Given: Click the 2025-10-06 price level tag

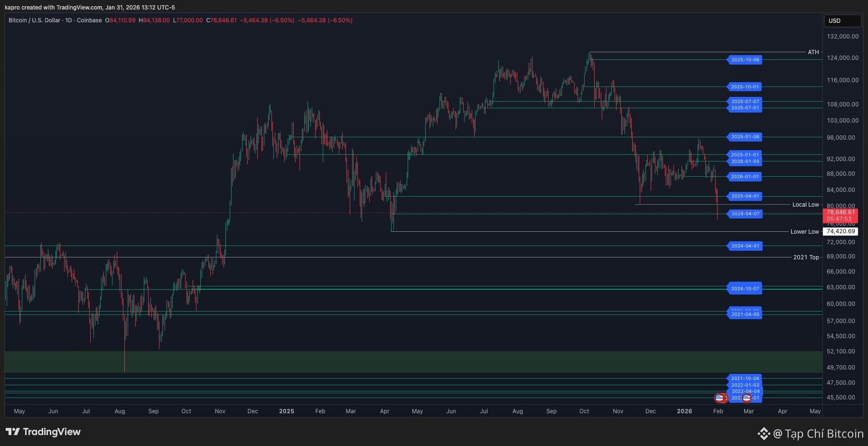Looking at the screenshot, I should coord(745,60).
